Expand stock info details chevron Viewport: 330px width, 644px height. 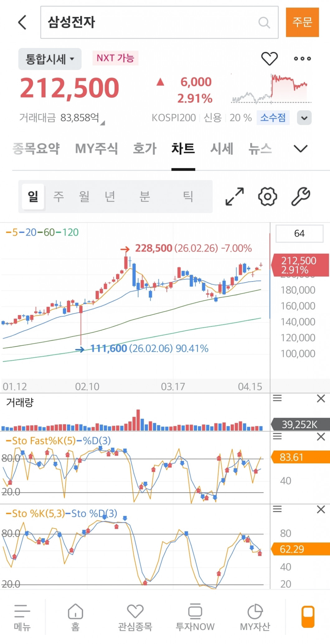[x=304, y=118]
